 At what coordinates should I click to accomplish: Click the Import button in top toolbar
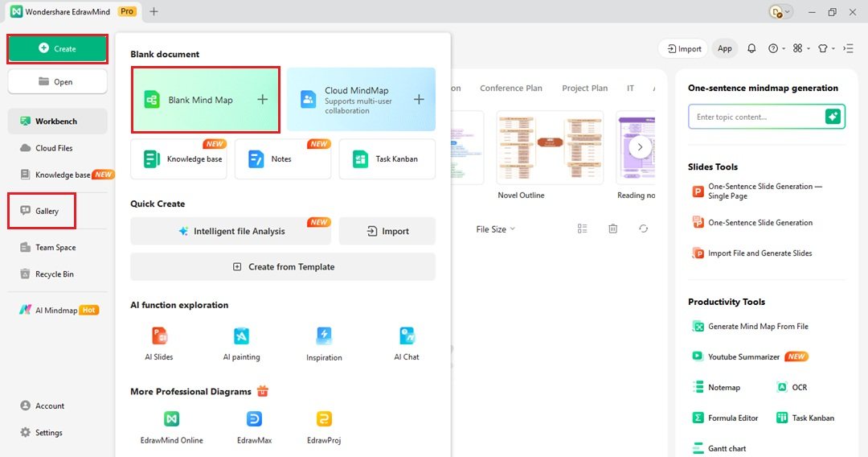coord(684,49)
